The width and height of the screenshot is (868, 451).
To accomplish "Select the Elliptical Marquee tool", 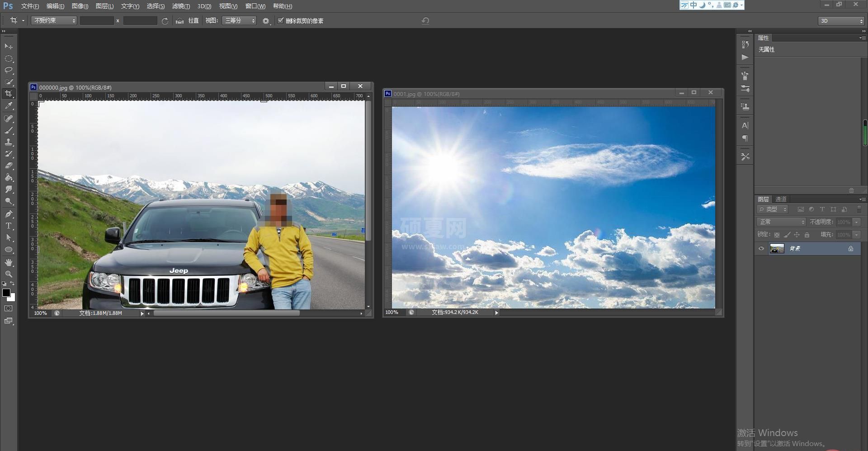I will (x=9, y=58).
